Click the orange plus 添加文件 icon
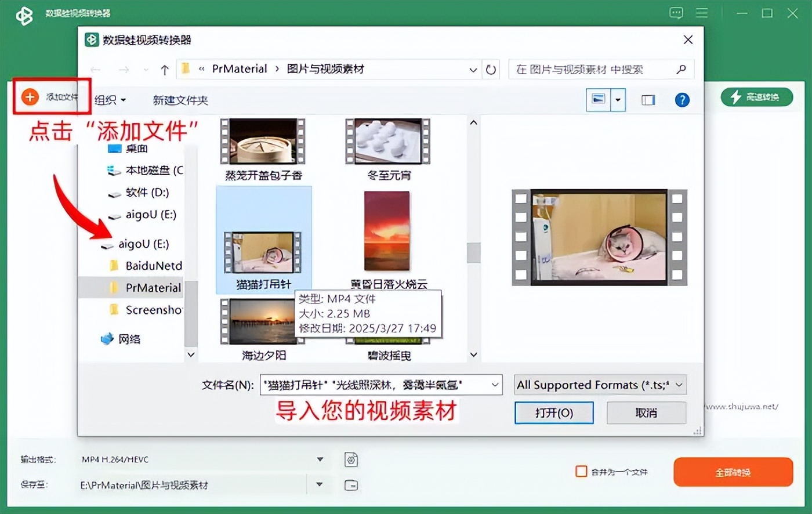 (x=30, y=97)
